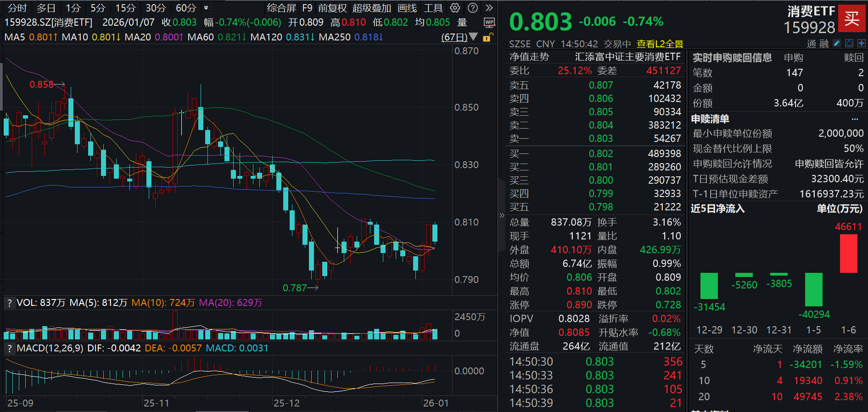Click the WP monitor icon
Viewport: 868px width, 412px height.
tap(489, 23)
